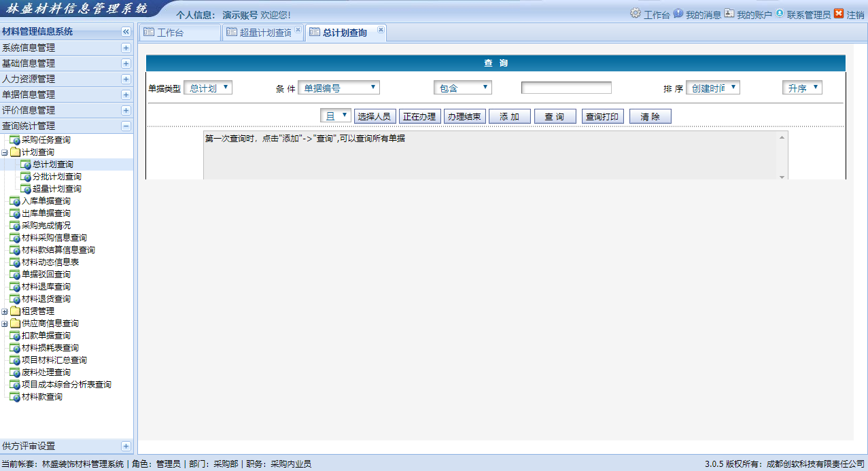Open the 单据类型 dropdown
Image resolution: width=868 pixels, height=471 pixels.
click(208, 88)
